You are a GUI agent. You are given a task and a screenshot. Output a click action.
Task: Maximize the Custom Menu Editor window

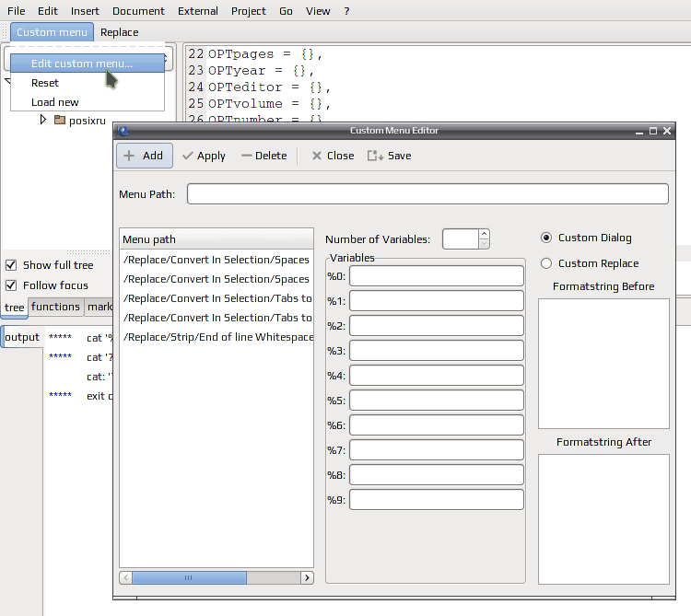pyautogui.click(x=653, y=131)
